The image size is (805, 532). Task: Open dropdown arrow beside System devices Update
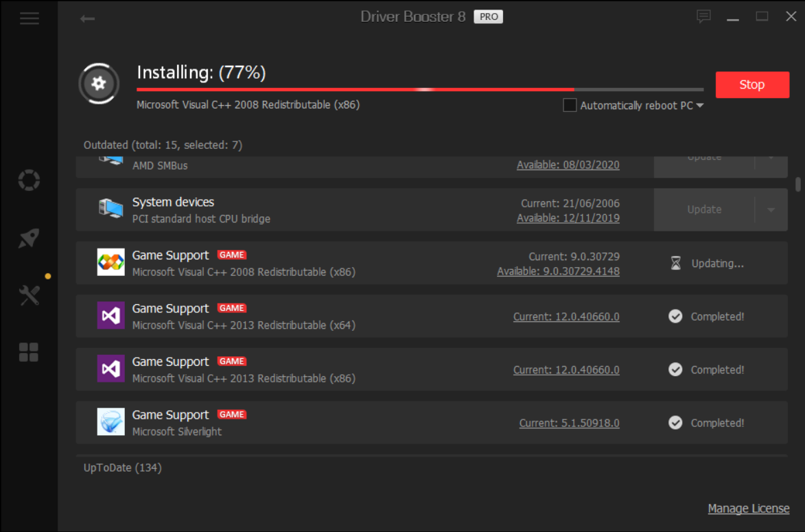point(771,210)
